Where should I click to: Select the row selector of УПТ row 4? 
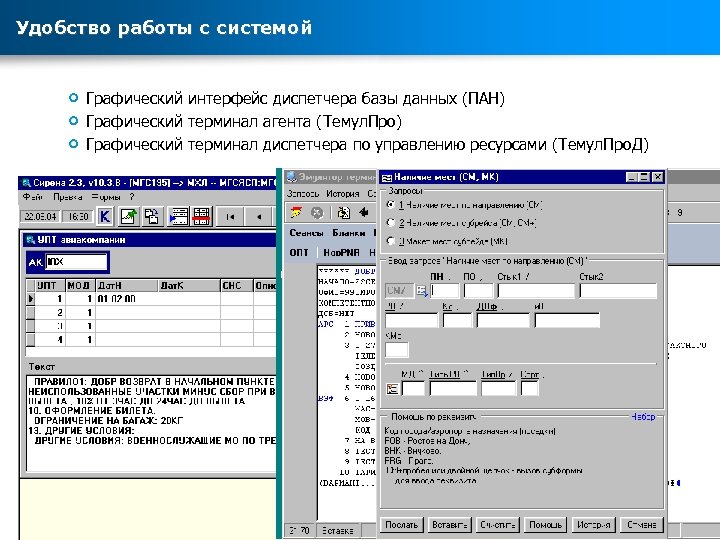31,340
